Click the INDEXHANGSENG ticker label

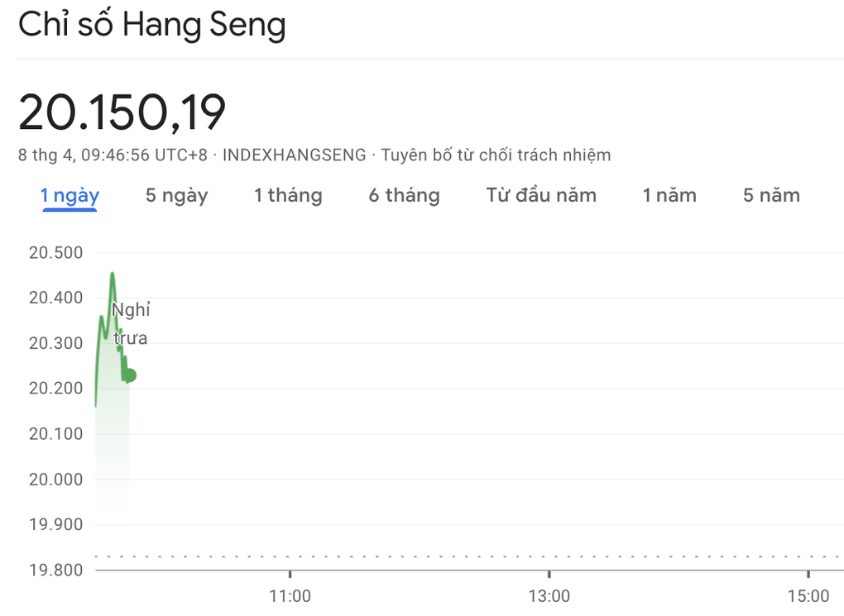[294, 155]
